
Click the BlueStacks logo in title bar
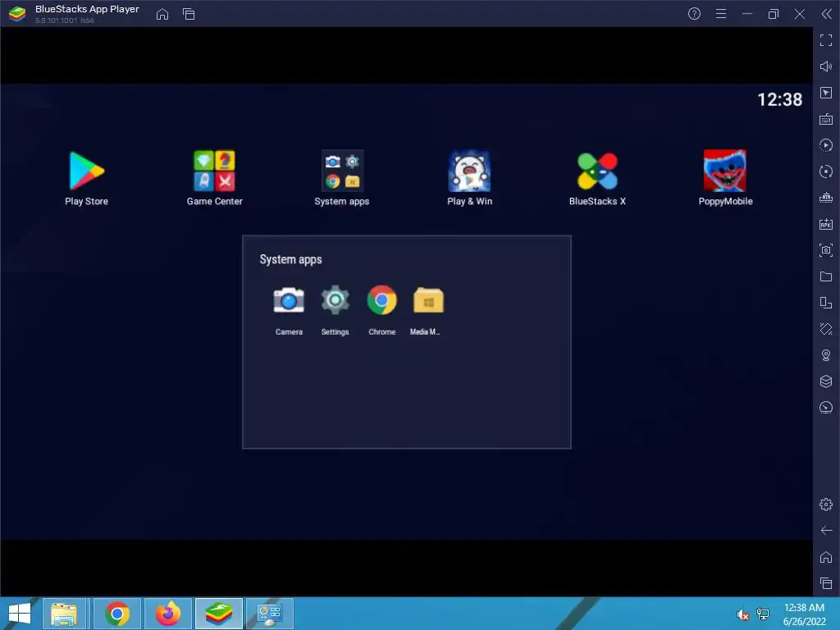click(17, 14)
